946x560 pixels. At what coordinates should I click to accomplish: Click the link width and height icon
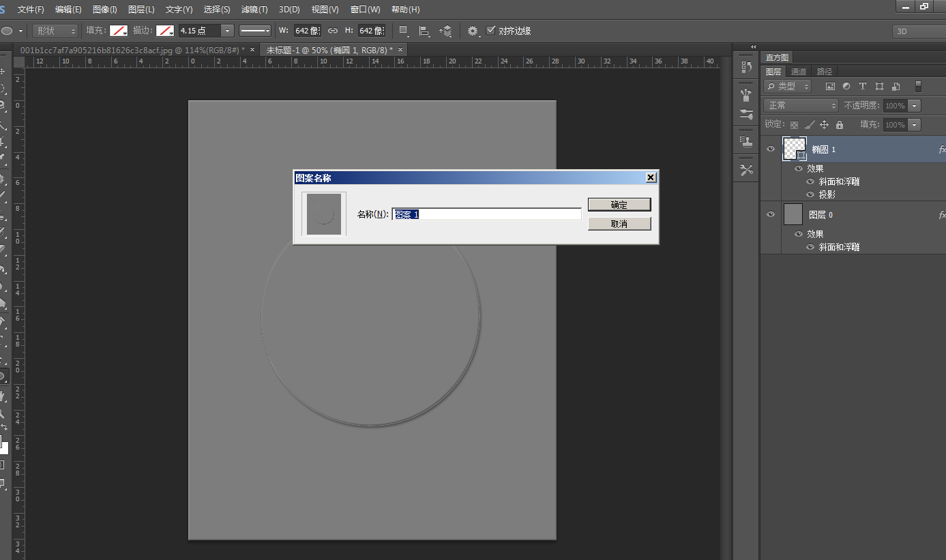pos(333,31)
